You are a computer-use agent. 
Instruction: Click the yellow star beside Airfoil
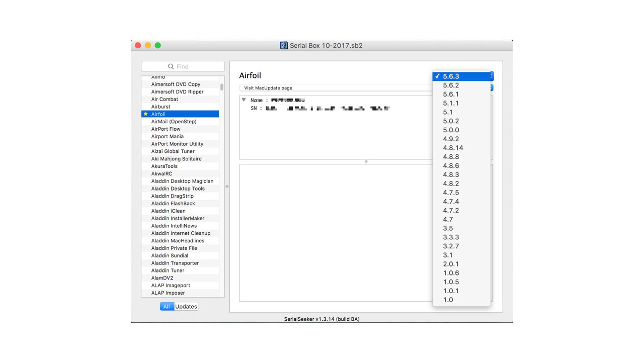(x=146, y=114)
